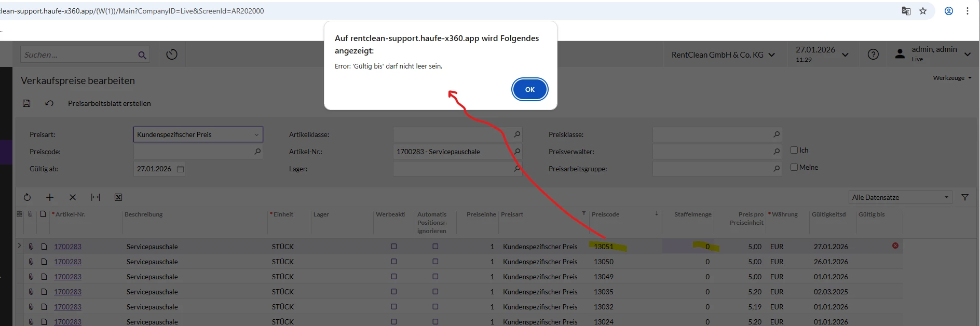Open RentClean GmbH & Co. KG company dropdown
Viewport: 980px width, 326px height.
[x=723, y=55]
